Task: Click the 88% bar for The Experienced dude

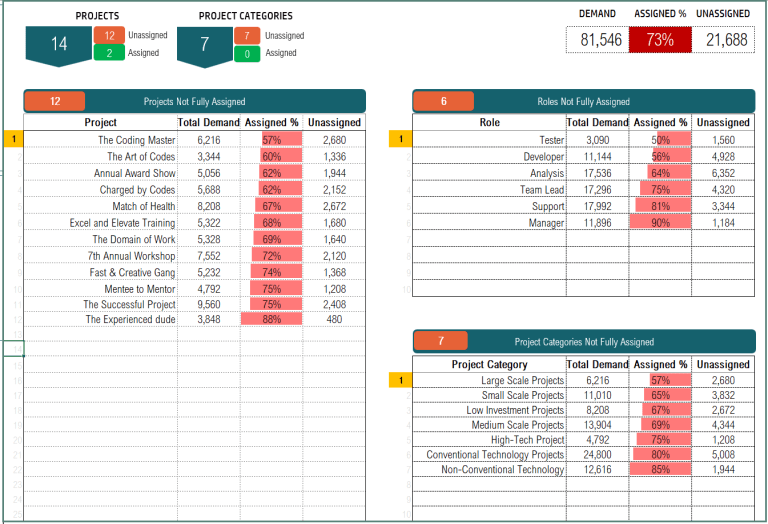Action: [271, 320]
